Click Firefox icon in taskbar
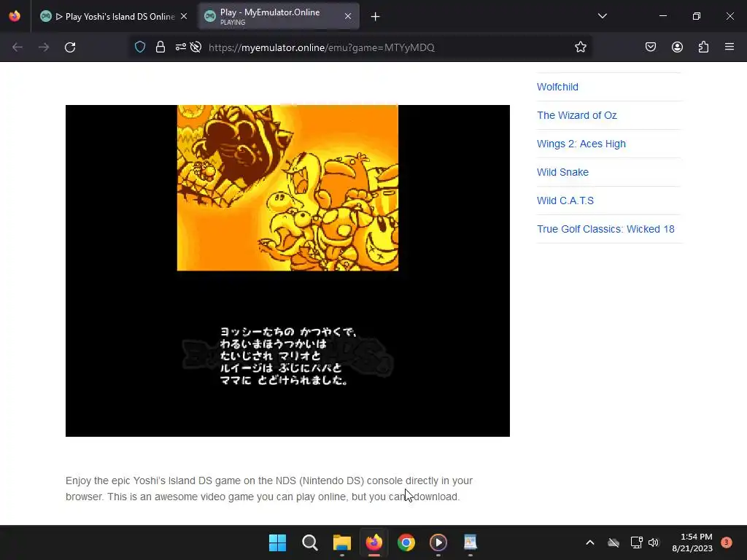This screenshot has width=747, height=560. [x=374, y=542]
